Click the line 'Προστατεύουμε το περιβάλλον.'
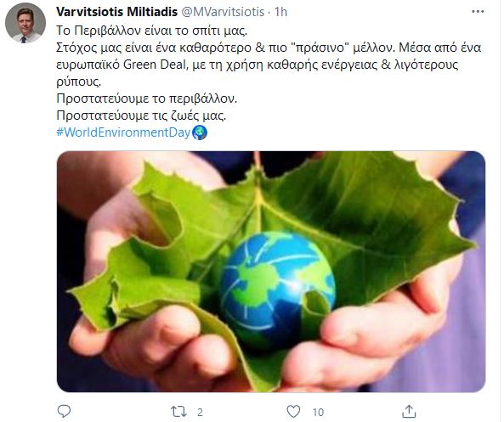The image size is (504, 422). tap(146, 98)
